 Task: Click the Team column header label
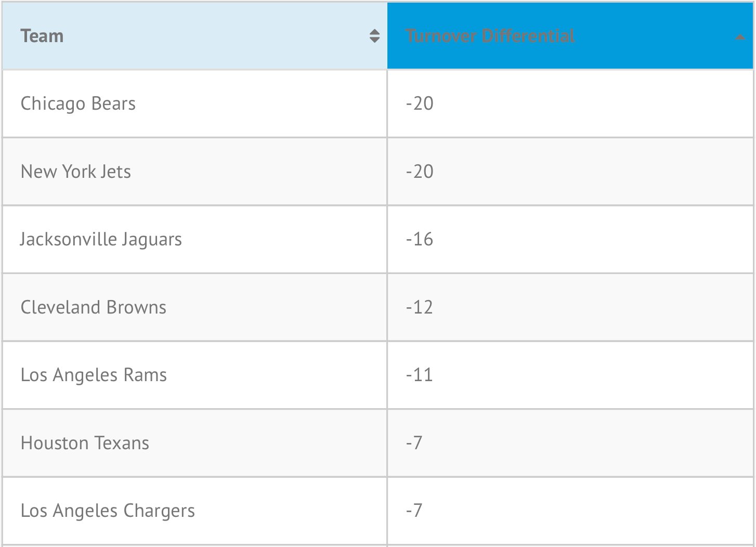coord(42,36)
